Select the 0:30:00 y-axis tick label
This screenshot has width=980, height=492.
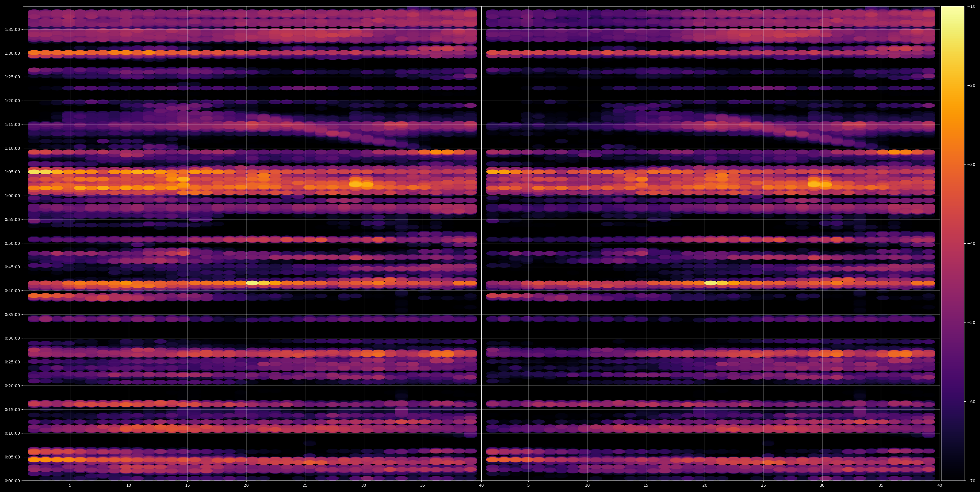point(13,338)
